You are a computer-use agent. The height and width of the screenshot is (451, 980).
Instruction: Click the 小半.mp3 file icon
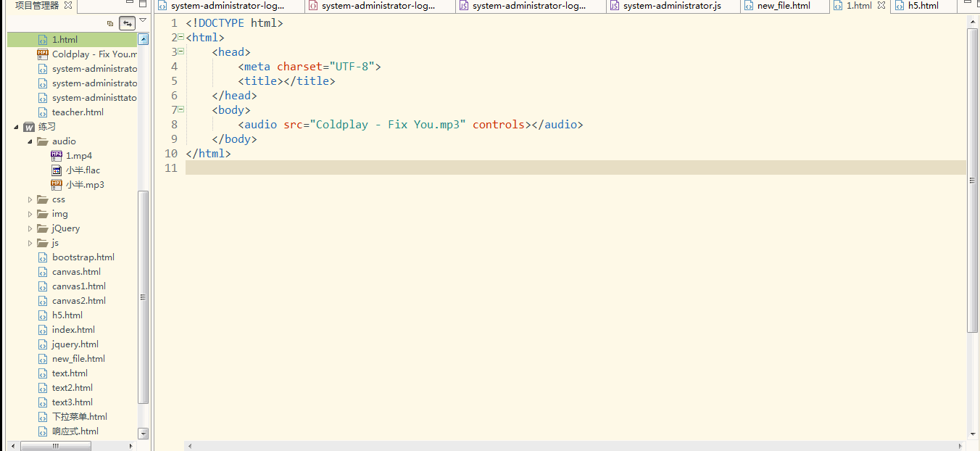point(57,185)
